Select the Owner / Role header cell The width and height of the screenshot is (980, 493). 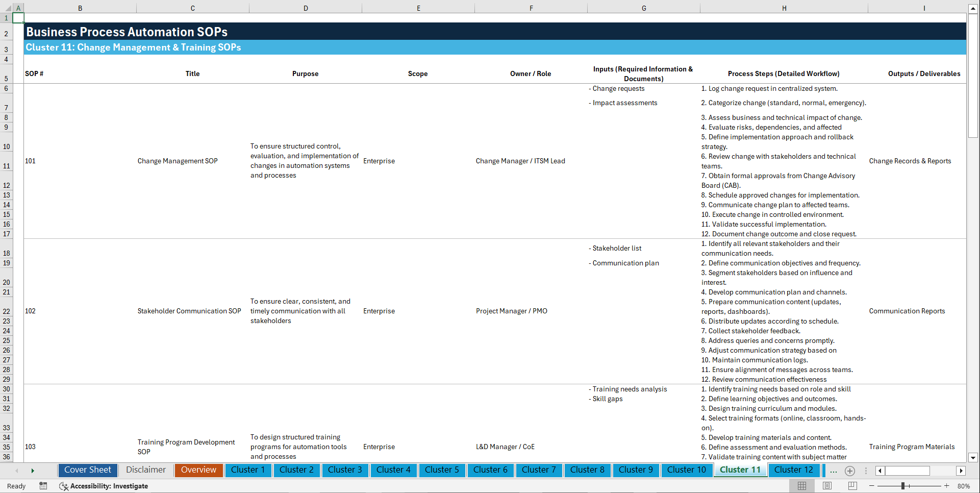tap(531, 73)
